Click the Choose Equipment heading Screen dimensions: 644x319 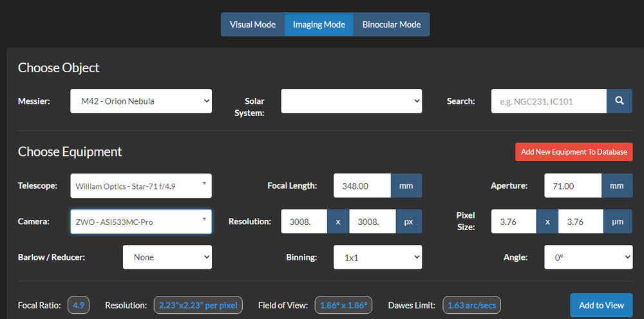[x=70, y=151]
